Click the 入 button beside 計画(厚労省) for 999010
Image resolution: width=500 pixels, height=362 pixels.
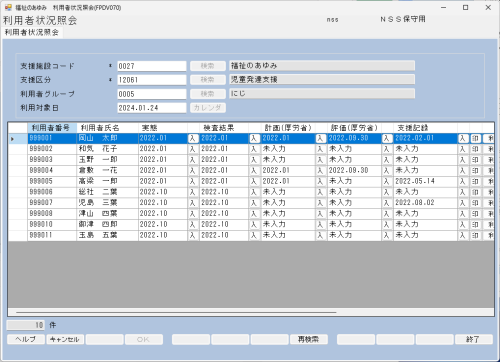click(x=321, y=224)
